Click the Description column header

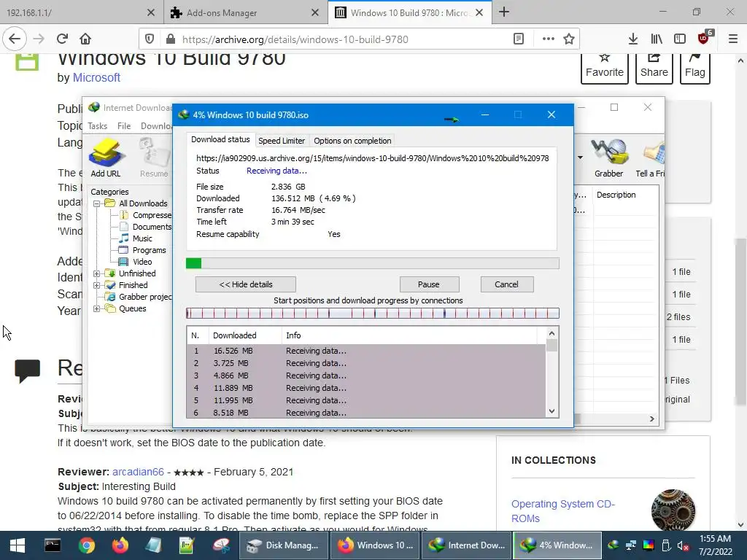625,195
